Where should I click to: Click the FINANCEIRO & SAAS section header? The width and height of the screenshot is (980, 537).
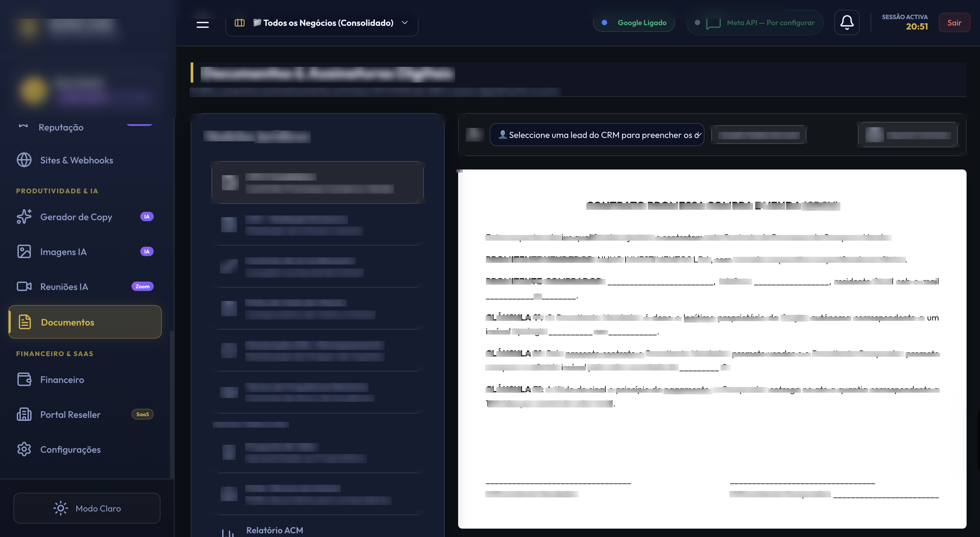(55, 354)
